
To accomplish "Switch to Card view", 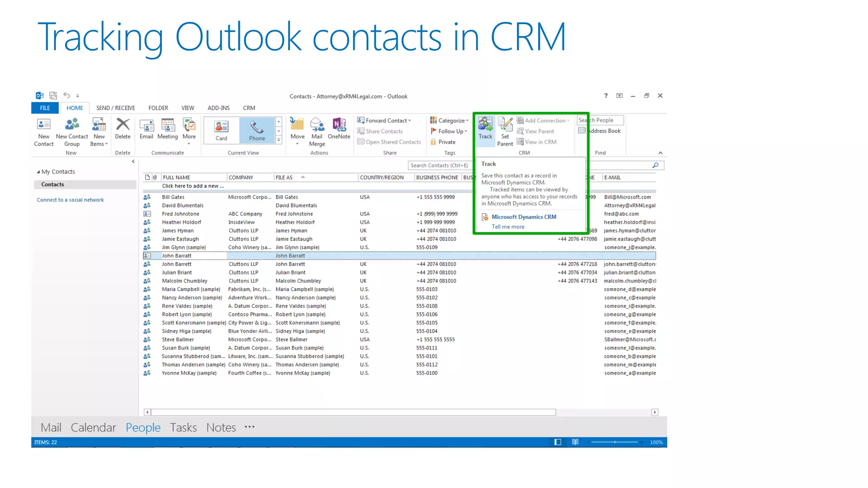I will tap(221, 130).
